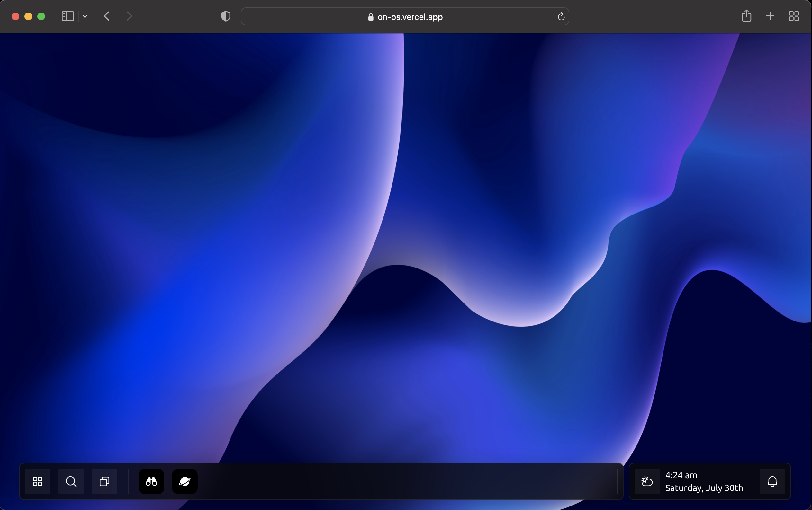Image resolution: width=812 pixels, height=510 pixels.
Task: Minimize the Safari window
Action: point(28,16)
